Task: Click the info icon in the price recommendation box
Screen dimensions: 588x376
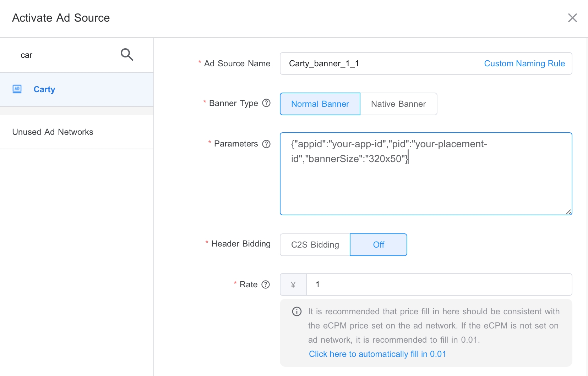Action: click(296, 311)
